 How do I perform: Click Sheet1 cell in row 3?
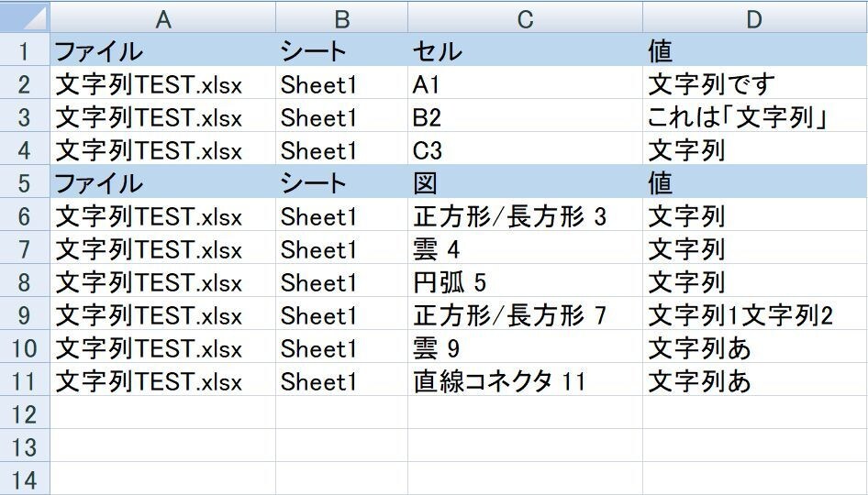342,116
